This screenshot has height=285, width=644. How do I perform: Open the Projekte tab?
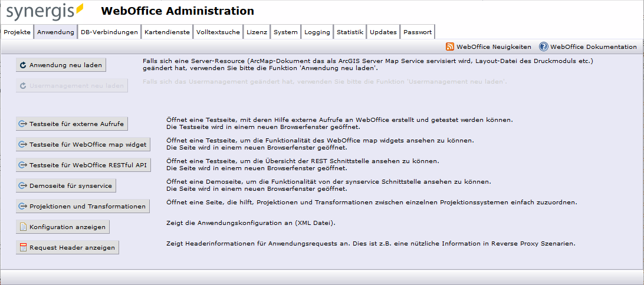pos(17,32)
